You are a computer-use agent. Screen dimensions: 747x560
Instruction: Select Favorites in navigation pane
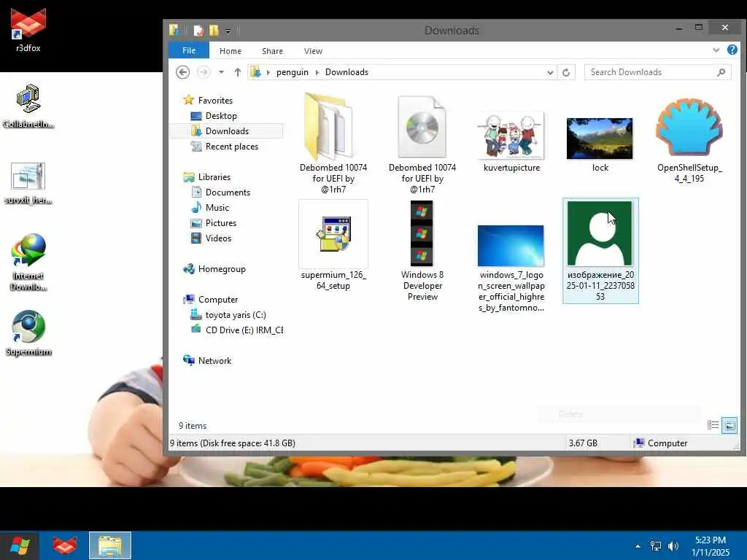pyautogui.click(x=215, y=101)
